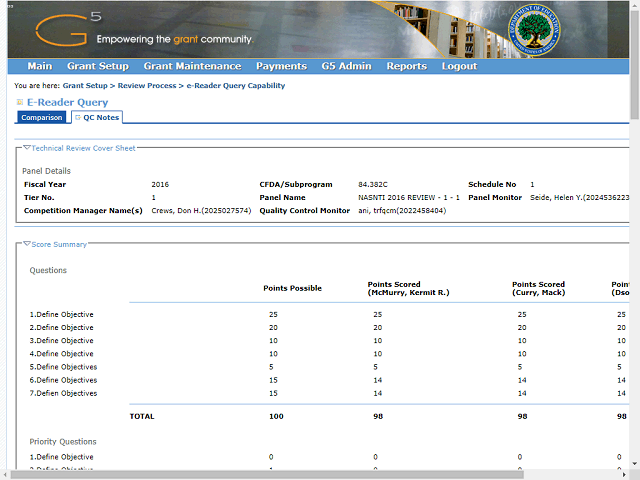The width and height of the screenshot is (640, 480).
Task: Open the Payments menu
Action: [x=281, y=66]
